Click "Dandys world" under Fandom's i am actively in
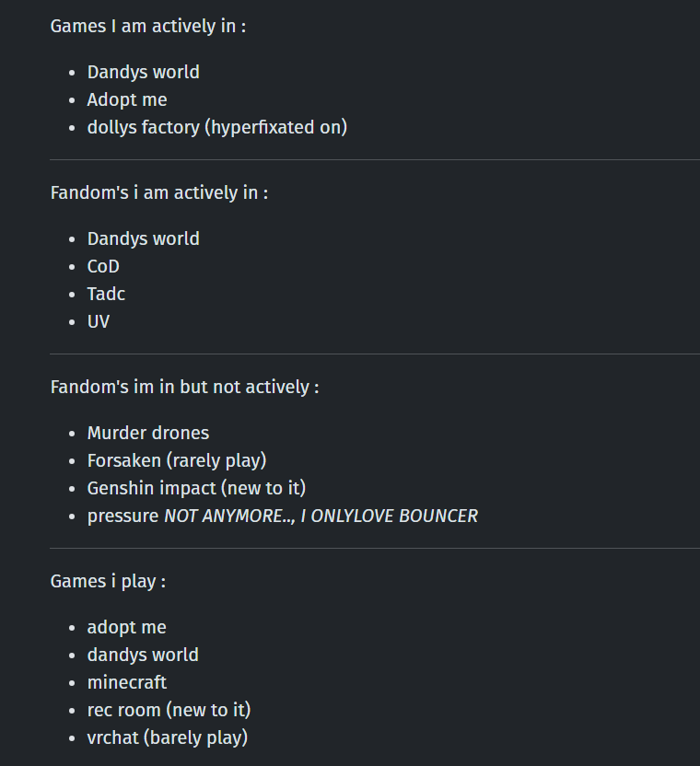Viewport: 700px width, 766px height. pos(143,238)
